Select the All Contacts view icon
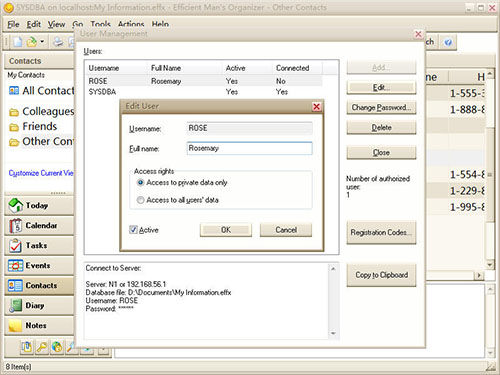 (x=14, y=90)
